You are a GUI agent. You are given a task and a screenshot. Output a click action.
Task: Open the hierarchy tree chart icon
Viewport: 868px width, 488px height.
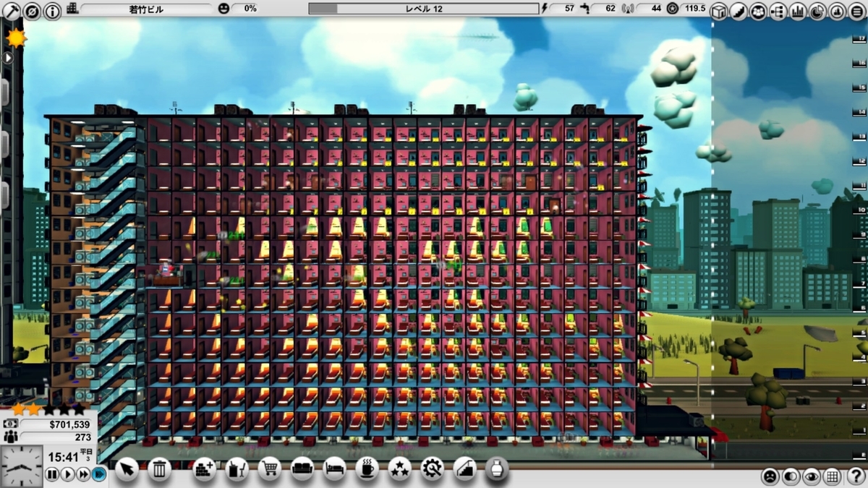[x=778, y=11]
